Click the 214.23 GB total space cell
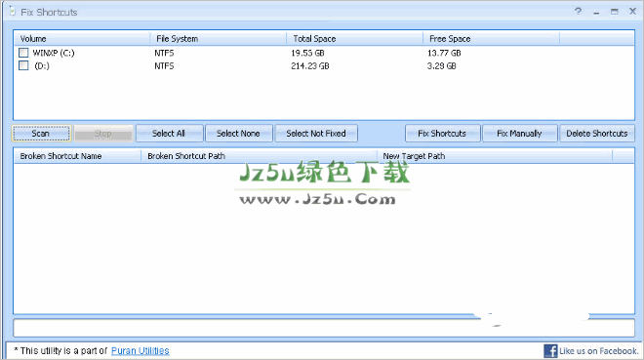This screenshot has height=360, width=644. pyautogui.click(x=310, y=65)
